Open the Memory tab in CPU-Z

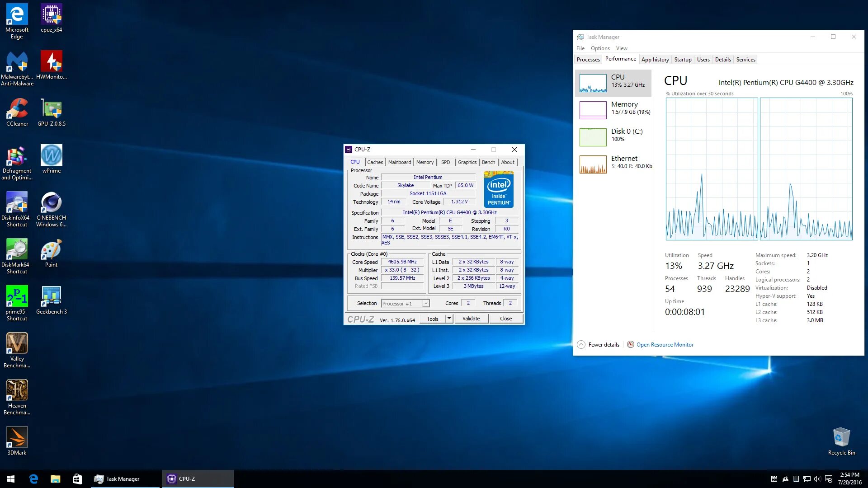click(425, 162)
